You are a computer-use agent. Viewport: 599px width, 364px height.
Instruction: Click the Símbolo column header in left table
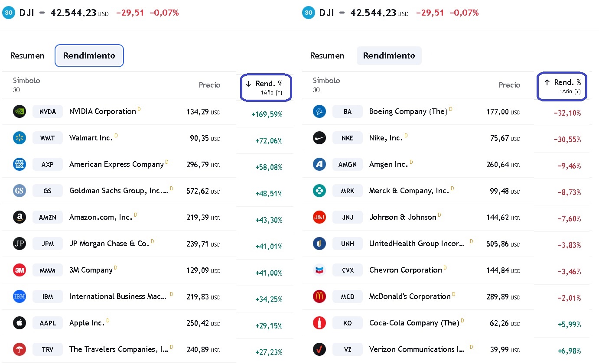26,81
